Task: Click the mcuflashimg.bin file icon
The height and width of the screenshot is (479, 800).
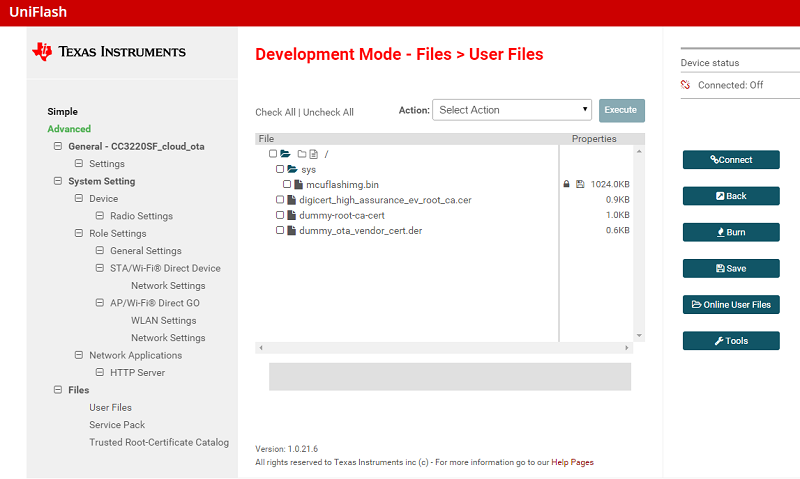Action: [x=298, y=185]
